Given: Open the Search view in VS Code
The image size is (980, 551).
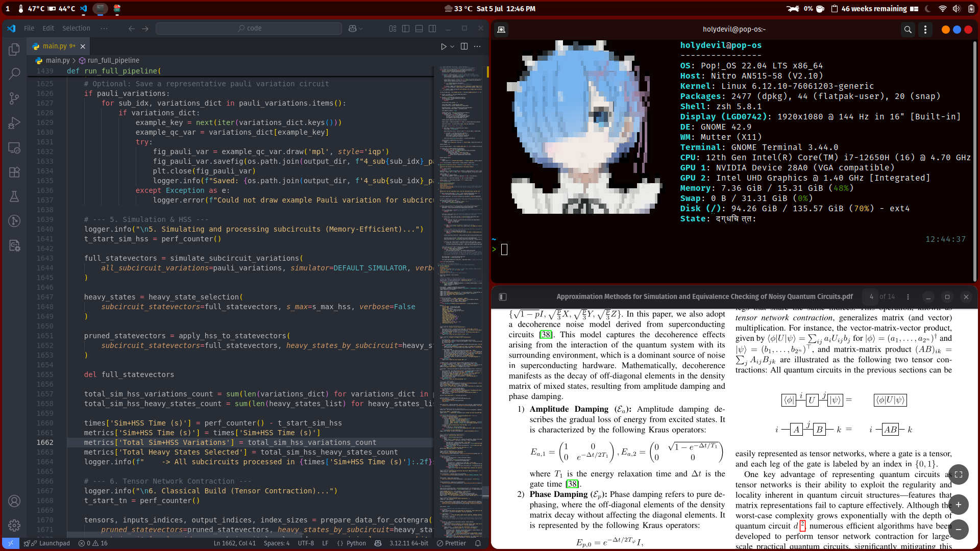Looking at the screenshot, I should tap(14, 74).
